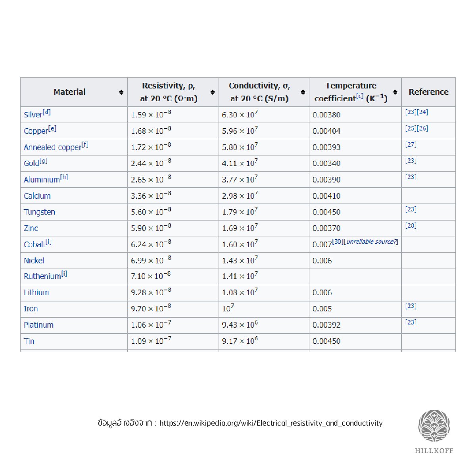This screenshot has height=476, width=476.
Task: Sort table by Resistivity column arrows
Action: pyautogui.click(x=212, y=92)
